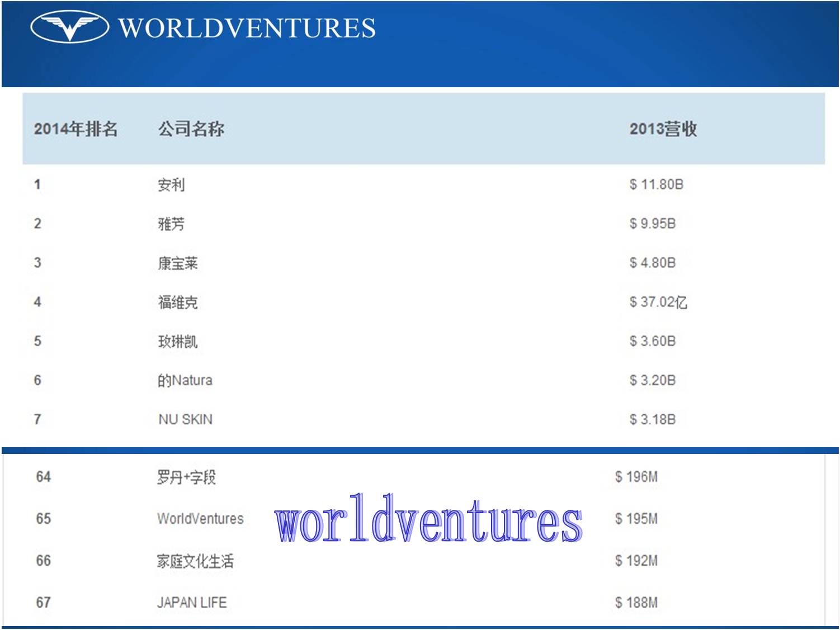Click rank number 1 in ranking column

[37, 184]
